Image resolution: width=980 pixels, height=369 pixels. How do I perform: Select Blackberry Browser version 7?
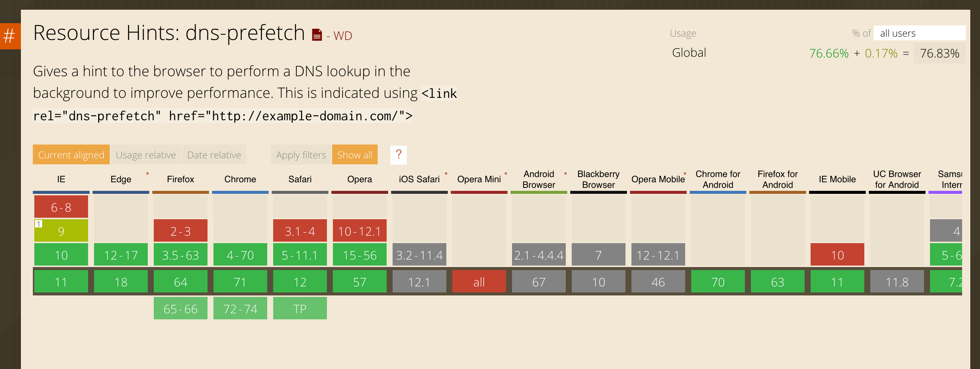coord(599,254)
